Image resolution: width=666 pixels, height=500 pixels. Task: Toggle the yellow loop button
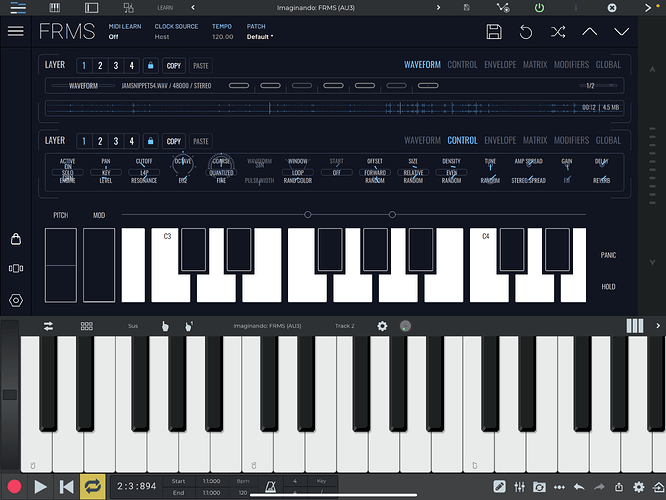click(92, 487)
